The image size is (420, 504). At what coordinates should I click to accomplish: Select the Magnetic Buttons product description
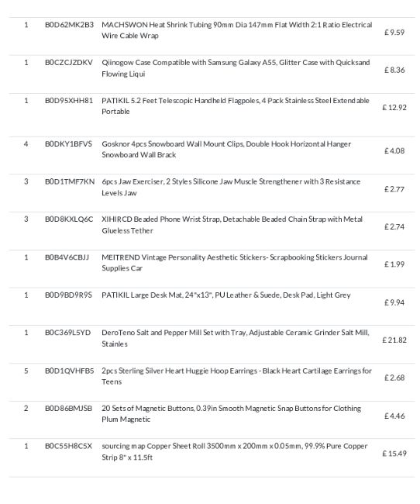coord(232,414)
